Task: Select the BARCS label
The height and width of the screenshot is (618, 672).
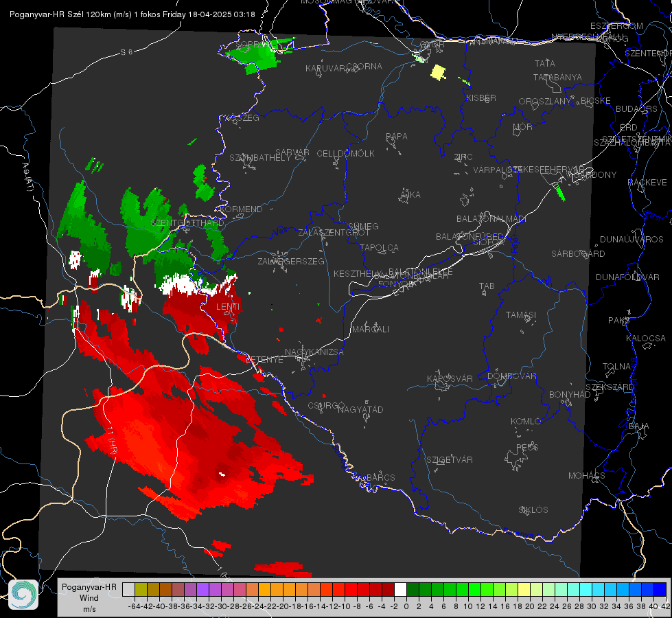Action: coord(381,477)
